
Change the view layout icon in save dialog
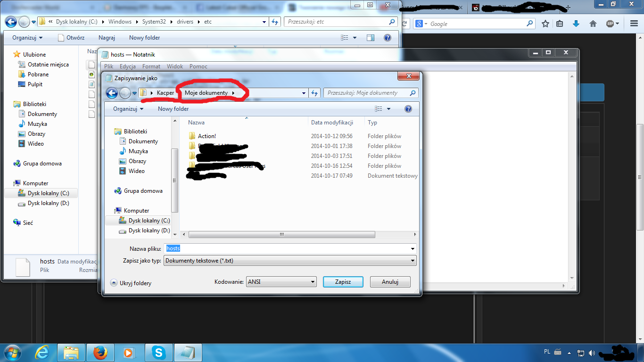(x=379, y=109)
